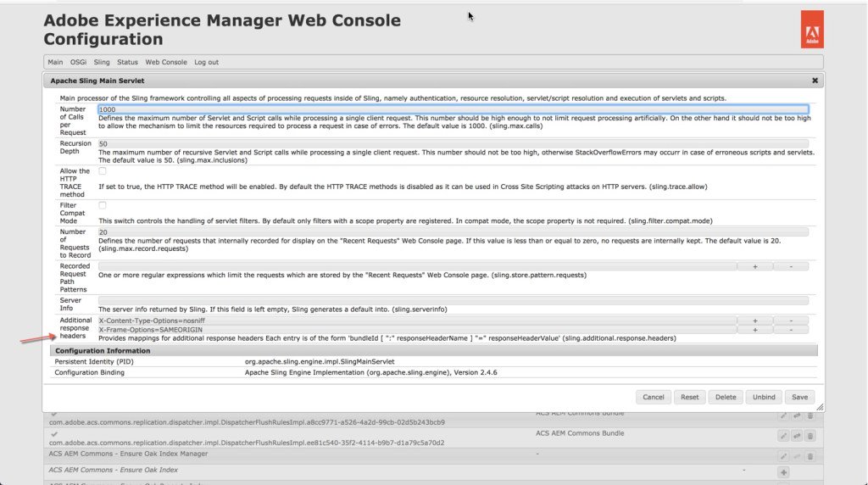Screen dimensions: 868x485
Task: Click the Configuration Binding value text
Action: click(371, 372)
